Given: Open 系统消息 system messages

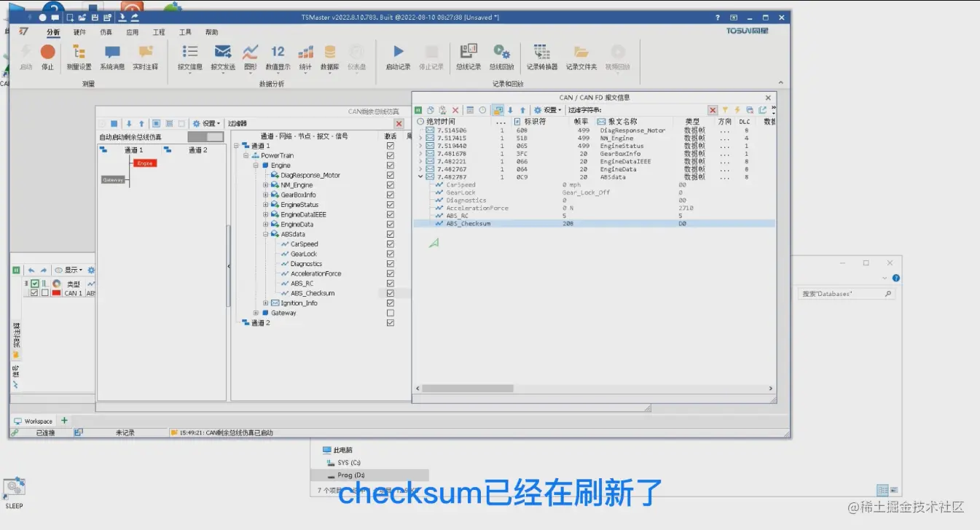Looking at the screenshot, I should click(x=112, y=56).
